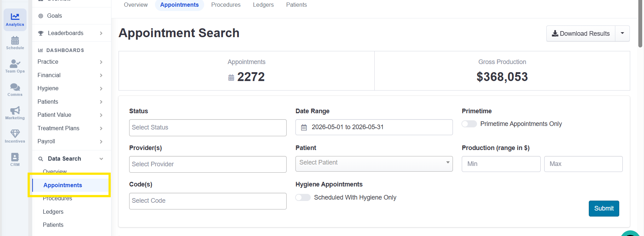Open the Download Results dropdown arrow
This screenshot has width=644, height=236.
point(622,33)
